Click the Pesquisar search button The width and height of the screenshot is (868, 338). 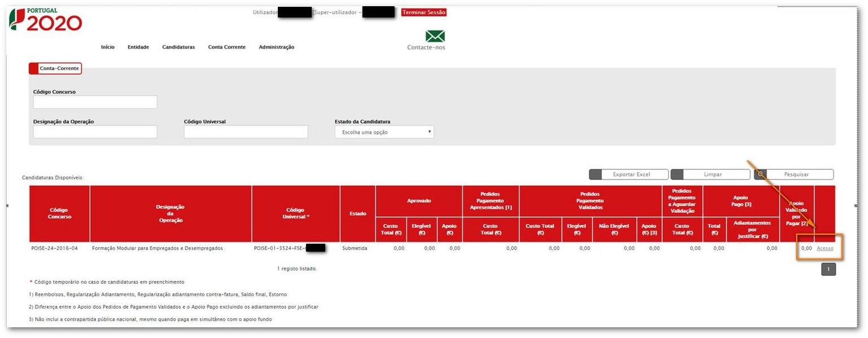795,175
